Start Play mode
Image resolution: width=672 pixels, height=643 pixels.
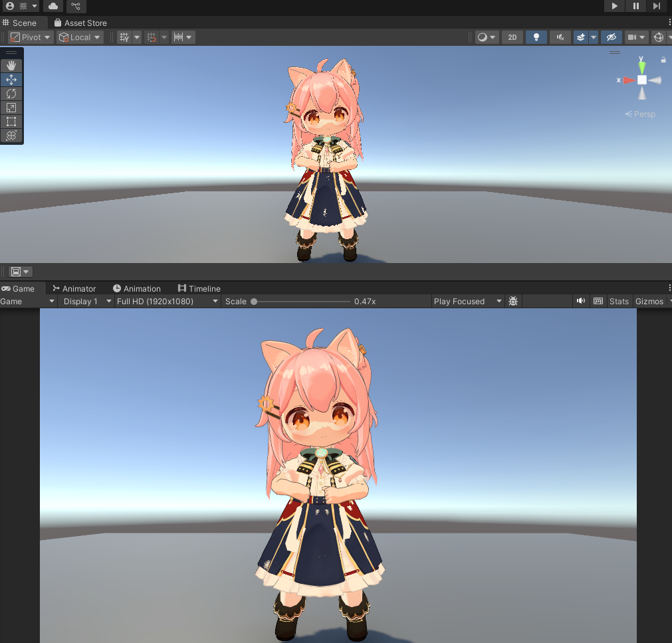[614, 6]
